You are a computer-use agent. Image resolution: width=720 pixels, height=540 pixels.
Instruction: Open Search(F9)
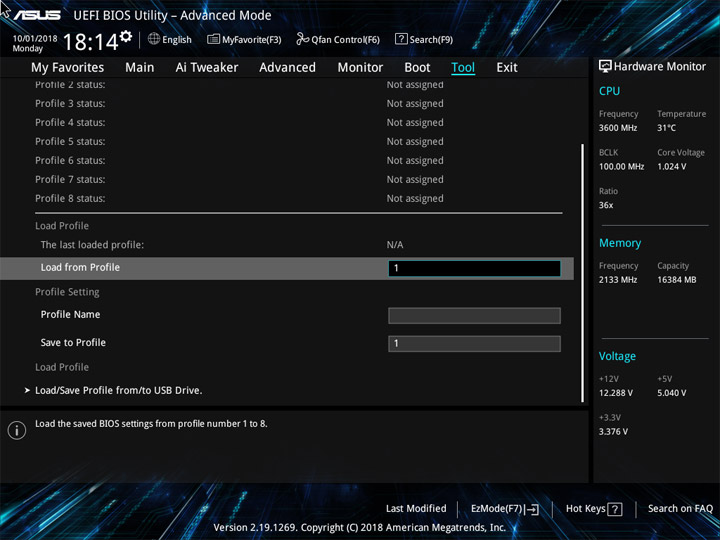click(424, 39)
